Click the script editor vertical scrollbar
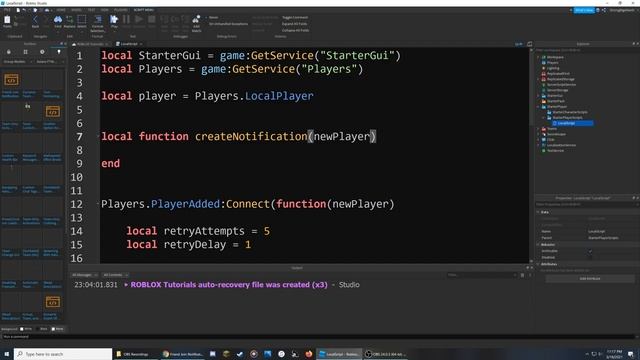Viewport: 640px width, 360px height. [531, 155]
